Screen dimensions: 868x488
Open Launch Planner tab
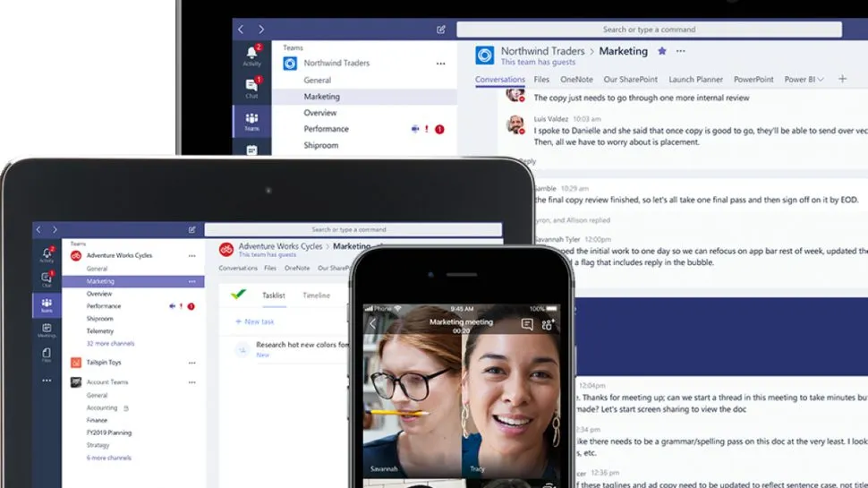click(696, 79)
